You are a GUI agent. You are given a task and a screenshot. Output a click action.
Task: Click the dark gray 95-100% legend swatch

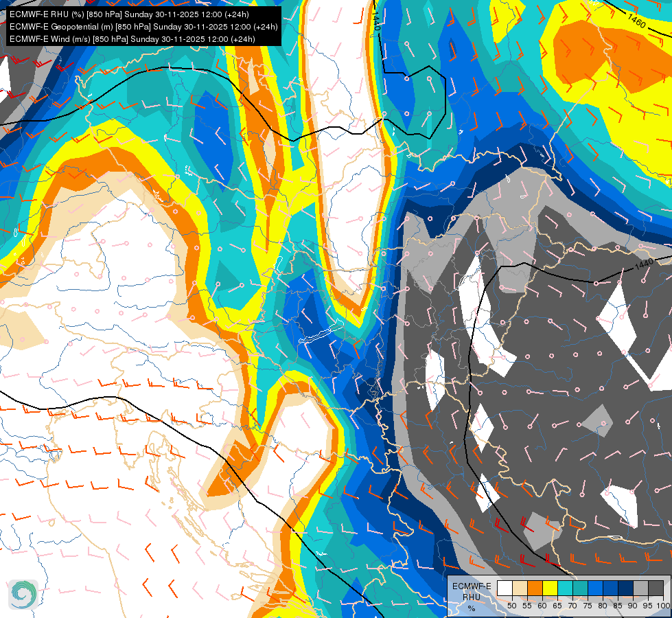coord(656,588)
